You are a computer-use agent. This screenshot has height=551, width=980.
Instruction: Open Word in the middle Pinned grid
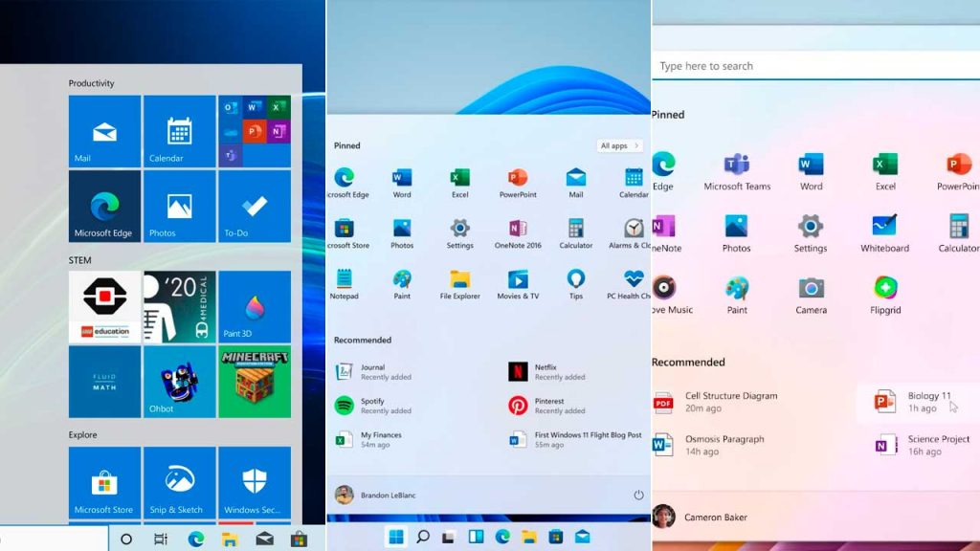pyautogui.click(x=402, y=183)
